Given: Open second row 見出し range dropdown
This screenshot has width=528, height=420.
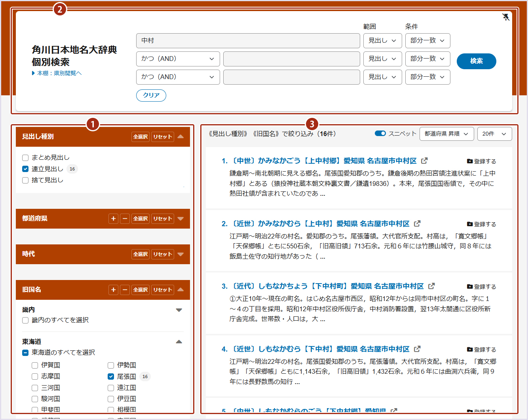Looking at the screenshot, I should tap(383, 59).
